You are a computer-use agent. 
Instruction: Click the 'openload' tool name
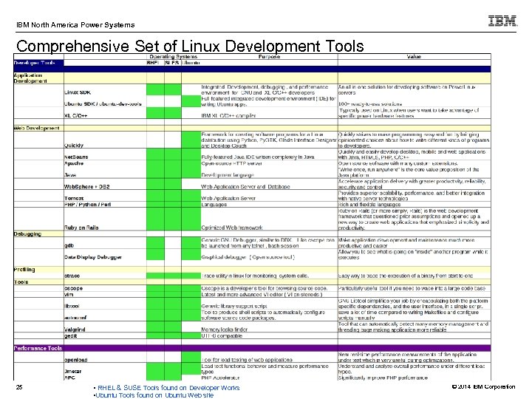tap(75, 360)
